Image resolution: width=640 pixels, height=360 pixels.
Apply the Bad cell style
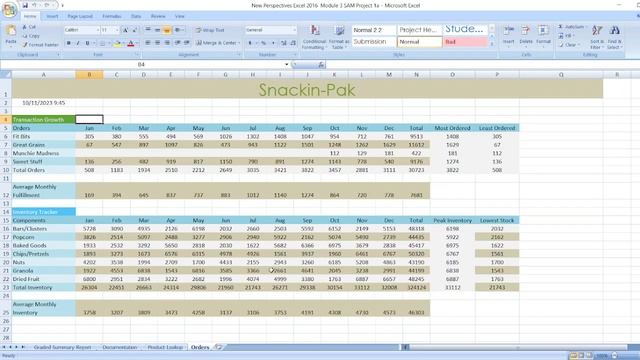tap(465, 42)
